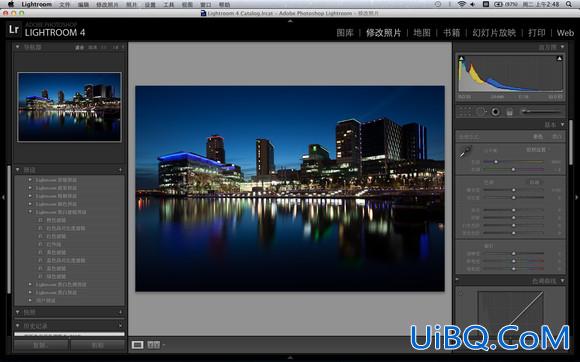The height and width of the screenshot is (362, 580).
Task: Switch to before/after comparison view
Action: pyautogui.click(x=154, y=345)
